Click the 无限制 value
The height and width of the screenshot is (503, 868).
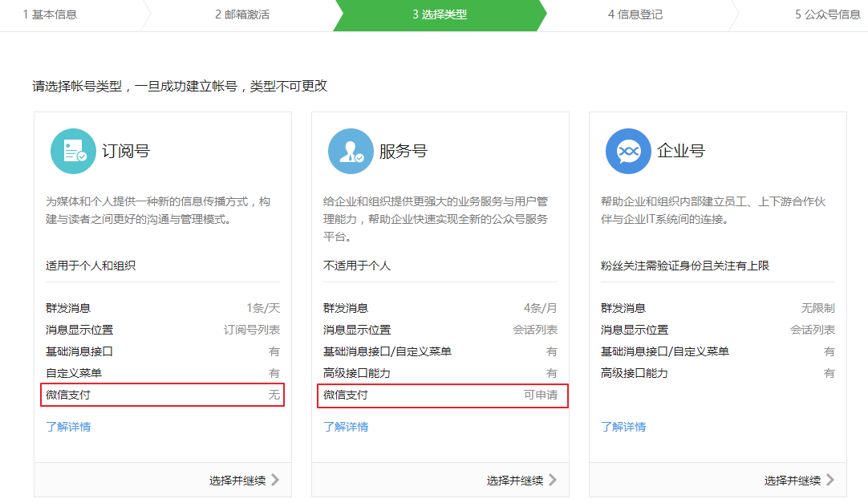(818, 308)
